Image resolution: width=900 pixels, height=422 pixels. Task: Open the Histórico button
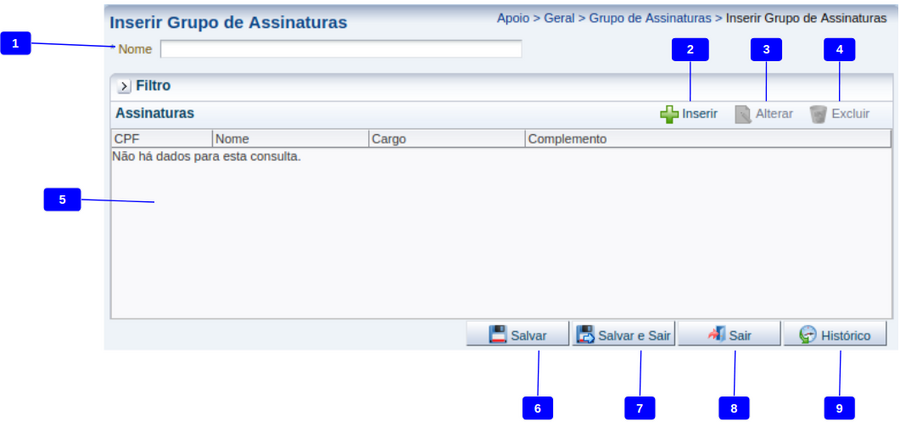coord(834,335)
